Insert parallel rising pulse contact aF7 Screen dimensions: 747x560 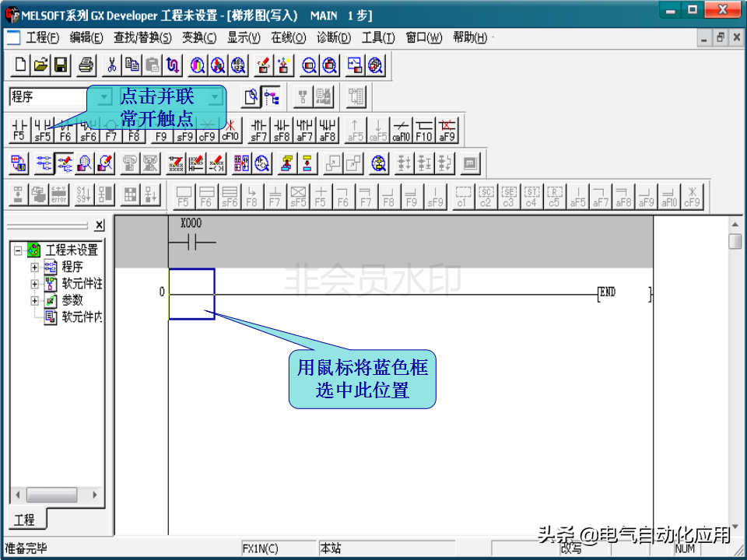click(x=304, y=130)
